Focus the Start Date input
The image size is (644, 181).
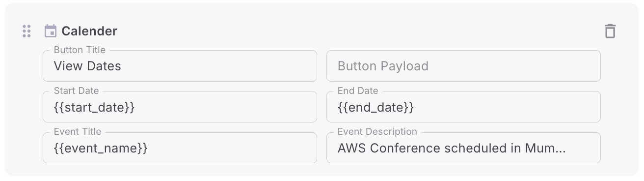(180, 107)
